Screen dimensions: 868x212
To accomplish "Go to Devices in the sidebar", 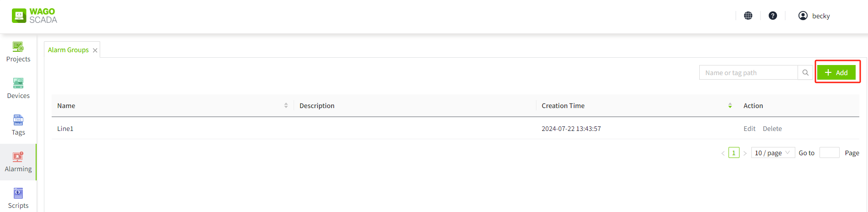I will click(x=18, y=84).
